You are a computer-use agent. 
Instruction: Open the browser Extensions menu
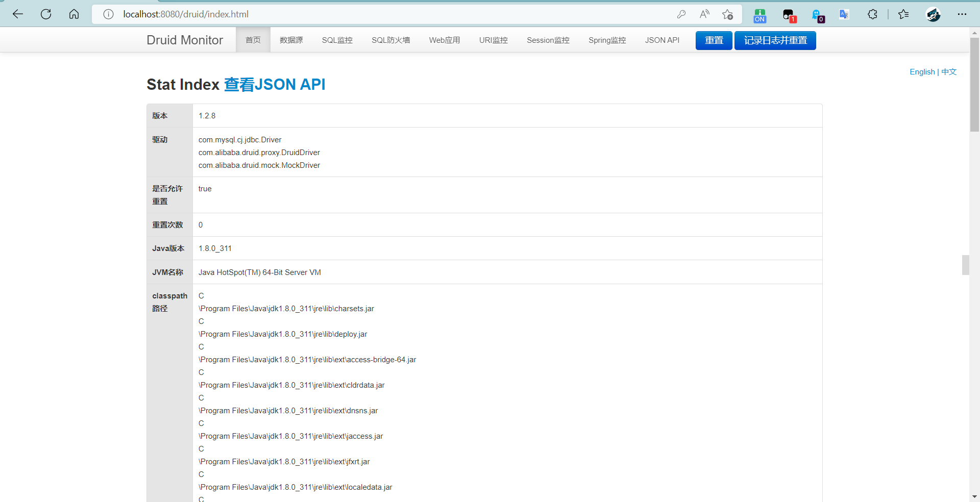pyautogui.click(x=873, y=14)
